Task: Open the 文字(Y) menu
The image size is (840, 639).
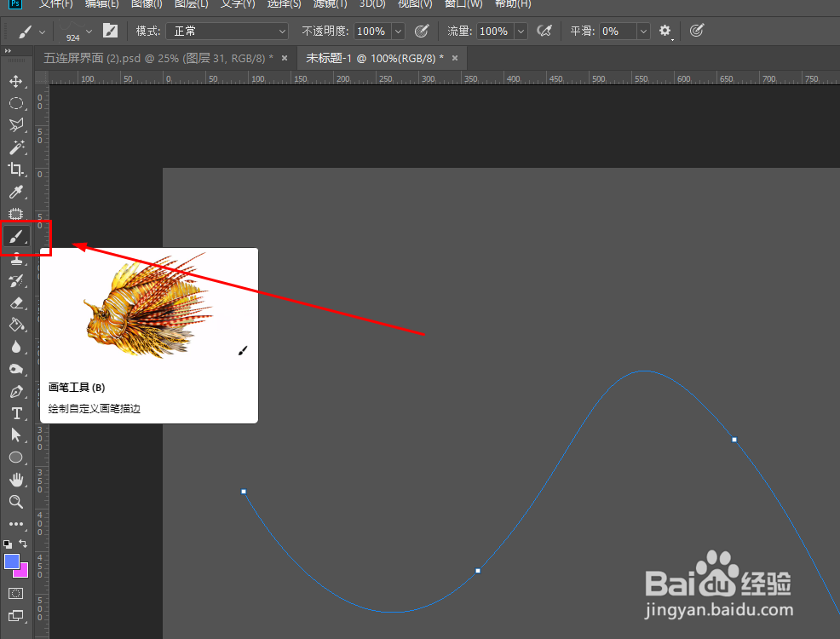Action: coord(238,3)
